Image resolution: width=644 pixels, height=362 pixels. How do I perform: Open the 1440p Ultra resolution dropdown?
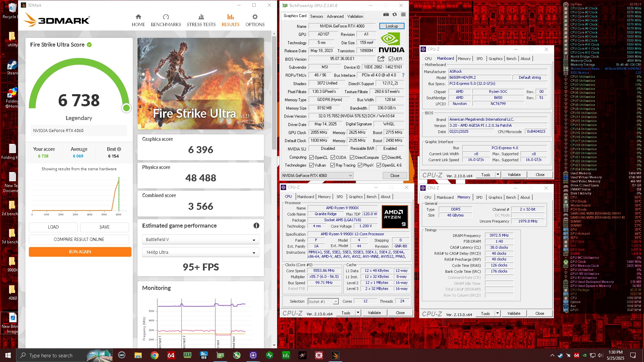[201, 252]
